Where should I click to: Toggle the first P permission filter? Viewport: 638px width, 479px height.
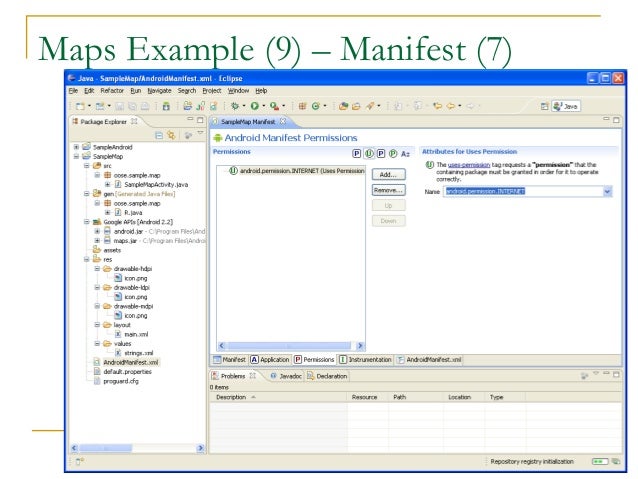point(356,153)
